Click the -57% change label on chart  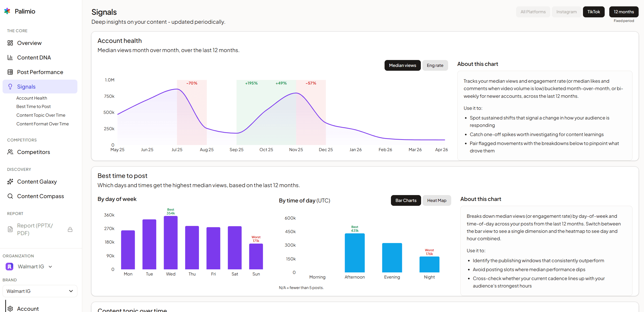(x=311, y=83)
